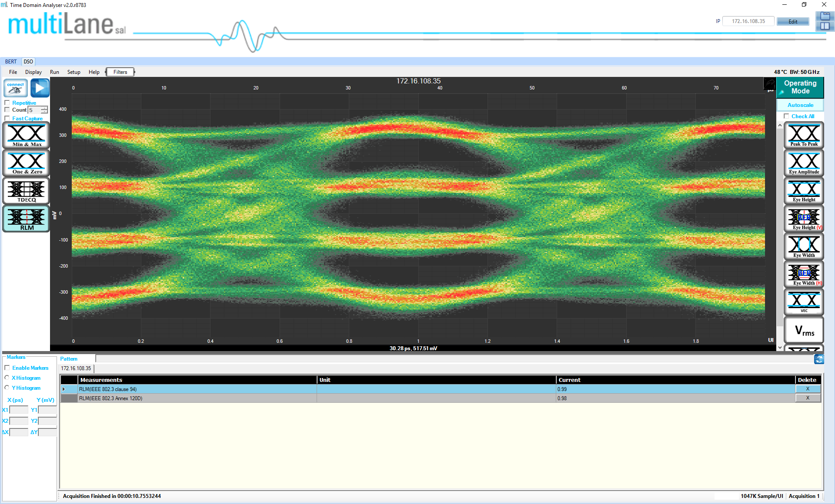Viewport: 835px width, 504px height.
Task: Select the Eye Amplitude measurement
Action: (804, 163)
